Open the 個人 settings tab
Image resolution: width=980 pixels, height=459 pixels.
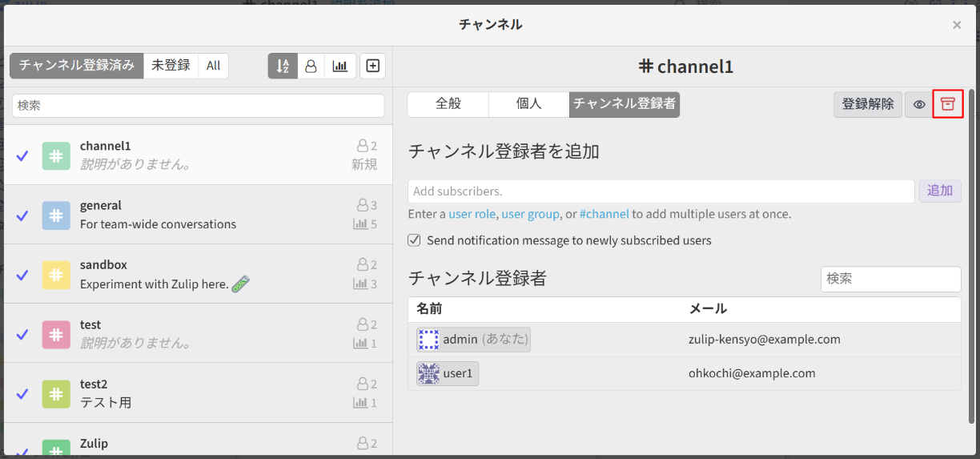[x=529, y=104]
